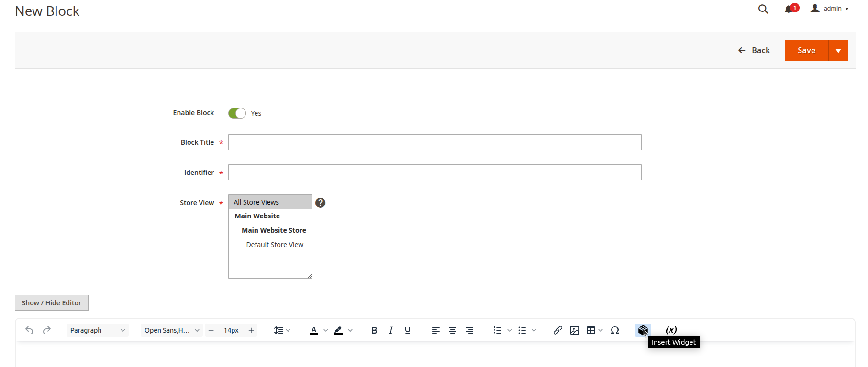Open the font family dropdown
868x367 pixels.
(x=172, y=330)
